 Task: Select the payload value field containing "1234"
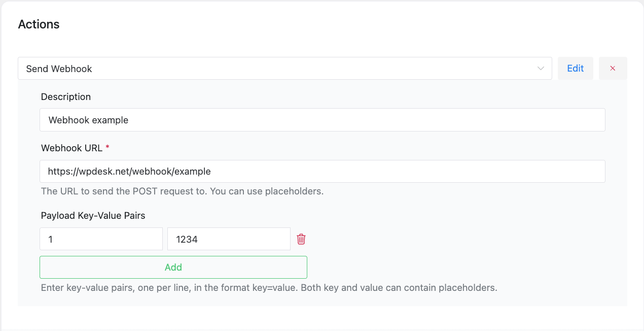(x=228, y=239)
